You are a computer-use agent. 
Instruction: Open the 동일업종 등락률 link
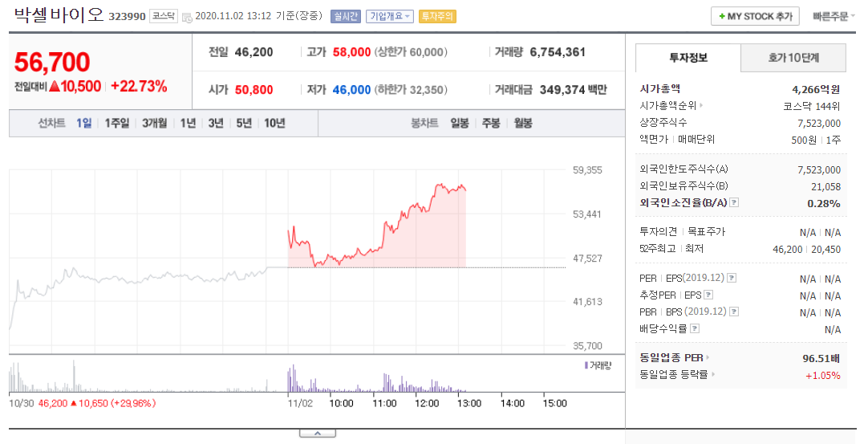pos(676,374)
